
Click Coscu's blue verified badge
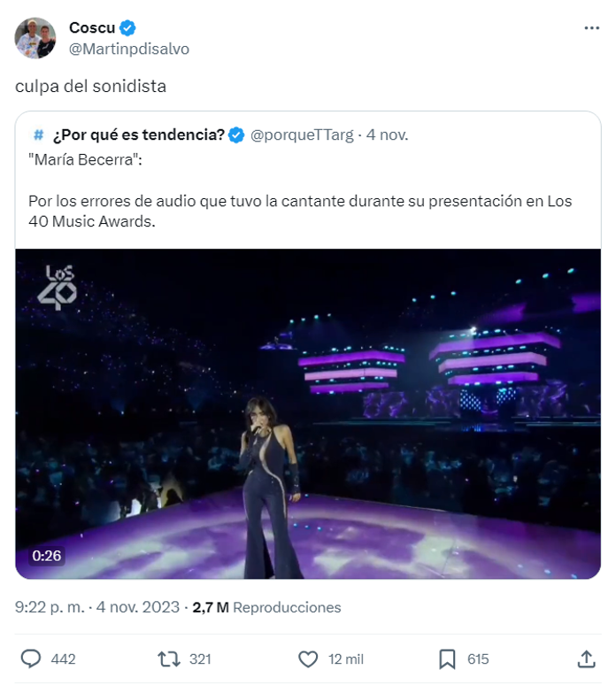pyautogui.click(x=127, y=28)
